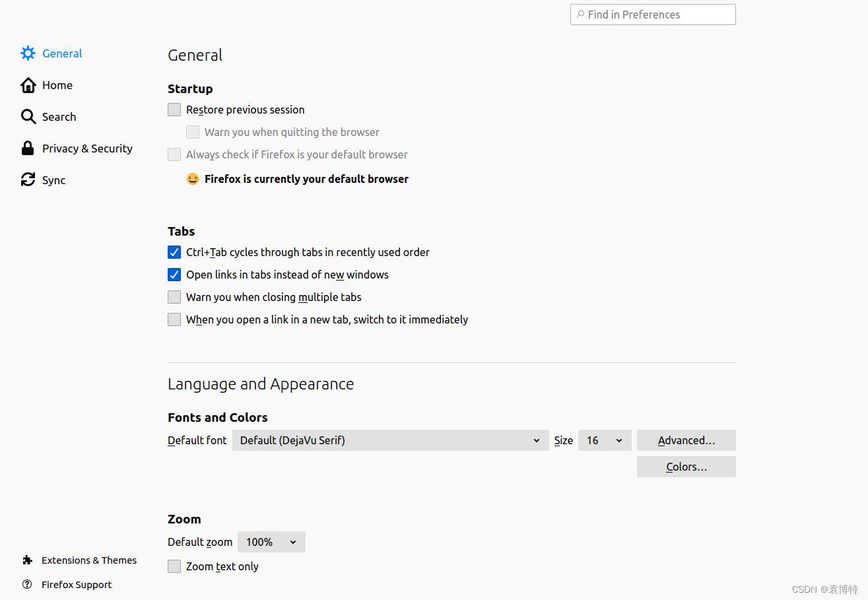Check switch to new tab immediately option
868x600 pixels.
tap(174, 319)
